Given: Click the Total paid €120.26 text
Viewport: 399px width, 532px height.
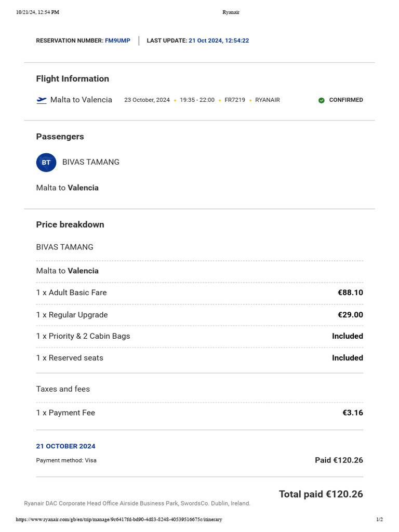Looking at the screenshot, I should coord(321,494).
